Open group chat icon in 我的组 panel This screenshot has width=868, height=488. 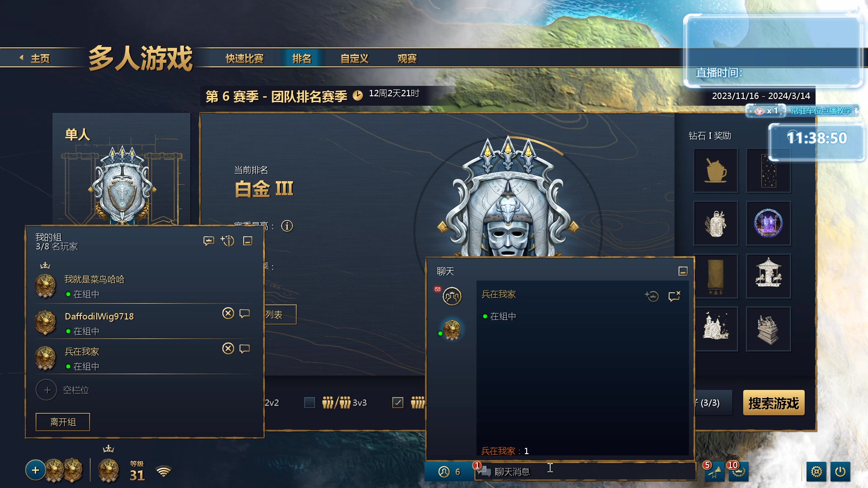[x=208, y=241]
